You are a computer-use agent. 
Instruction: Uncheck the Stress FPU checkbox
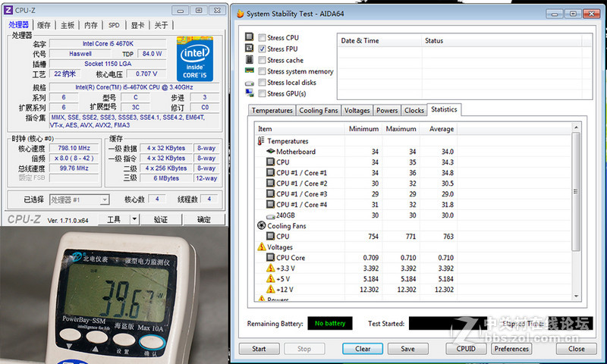point(262,49)
